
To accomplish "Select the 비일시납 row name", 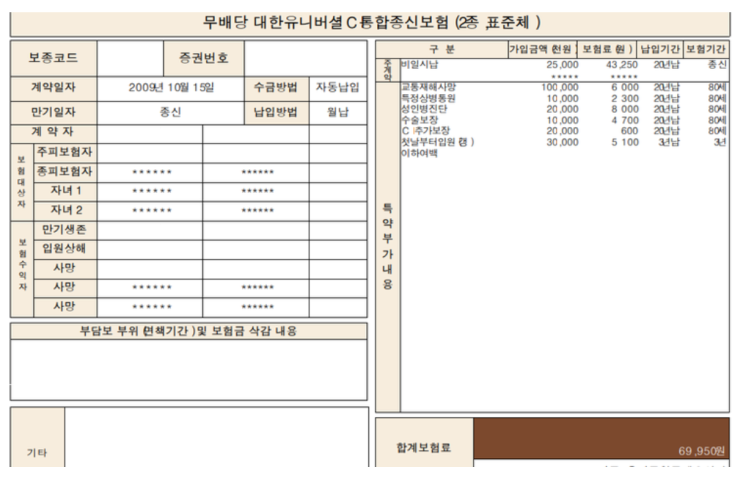I will pyautogui.click(x=420, y=64).
